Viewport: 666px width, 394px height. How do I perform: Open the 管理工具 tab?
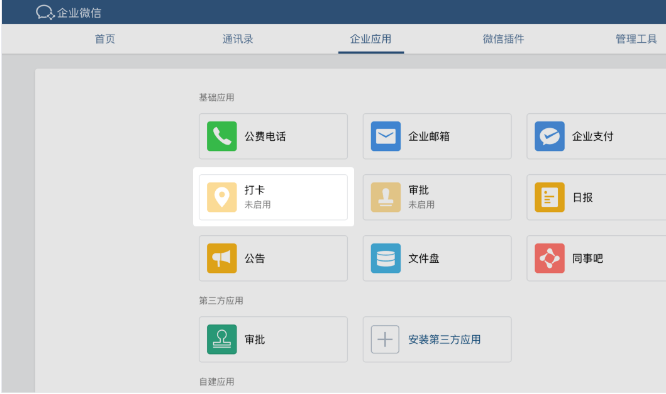(636, 39)
